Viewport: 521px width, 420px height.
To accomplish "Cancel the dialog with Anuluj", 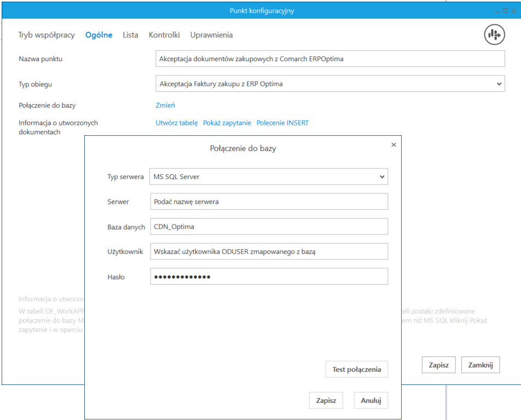I will click(x=371, y=400).
